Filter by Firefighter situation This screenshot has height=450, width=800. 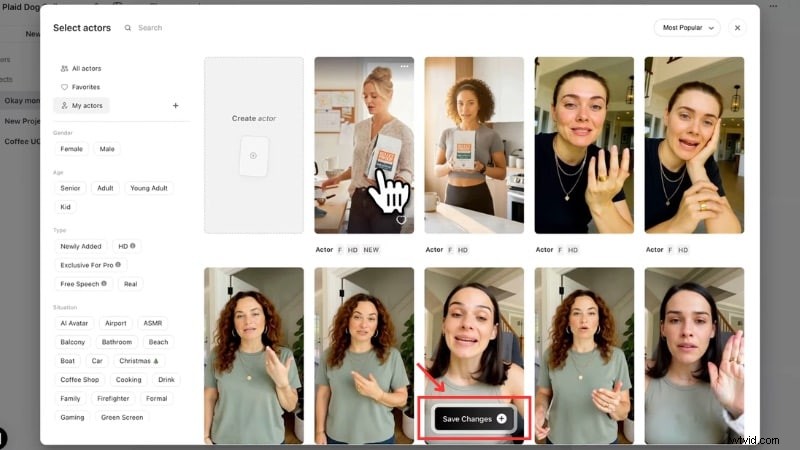tap(113, 399)
